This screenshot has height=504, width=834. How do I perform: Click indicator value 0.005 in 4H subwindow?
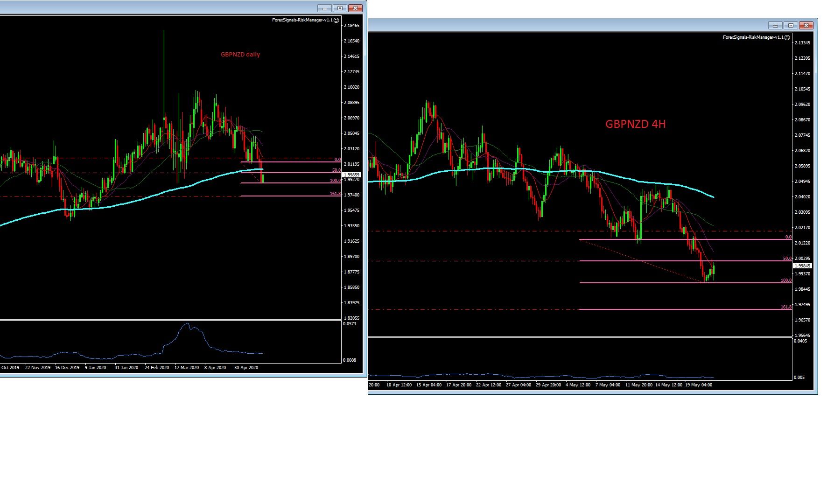coord(799,378)
